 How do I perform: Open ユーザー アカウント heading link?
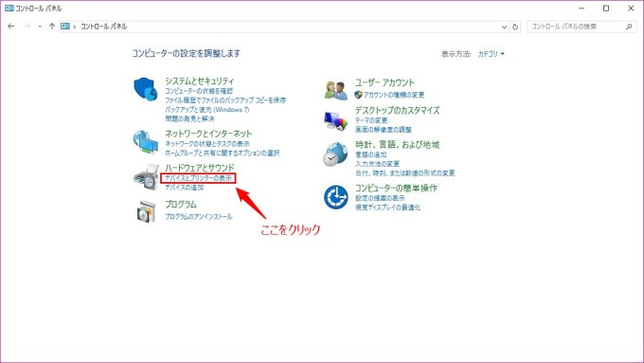tap(385, 82)
